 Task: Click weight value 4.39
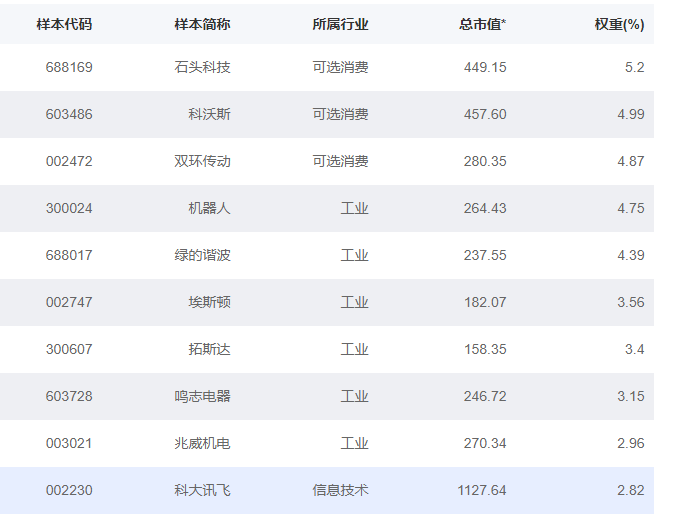click(631, 255)
